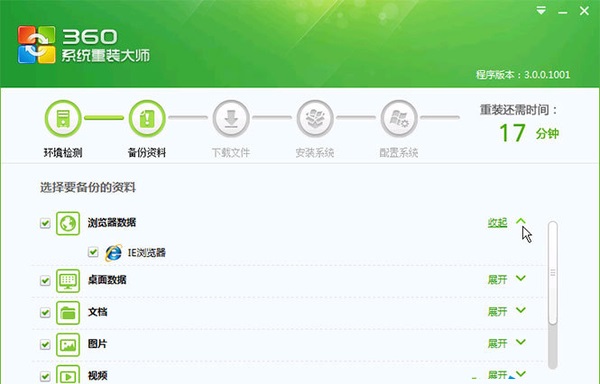Expand 视频 with its down chevron
600x384 pixels.
click(521, 374)
